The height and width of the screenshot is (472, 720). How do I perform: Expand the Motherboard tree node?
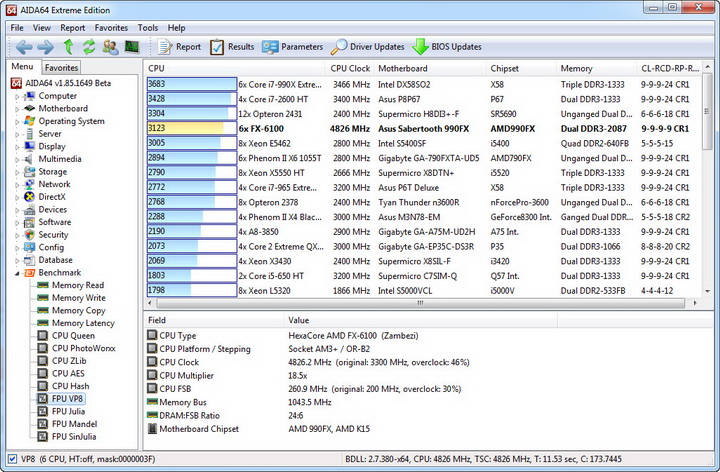coord(17,109)
